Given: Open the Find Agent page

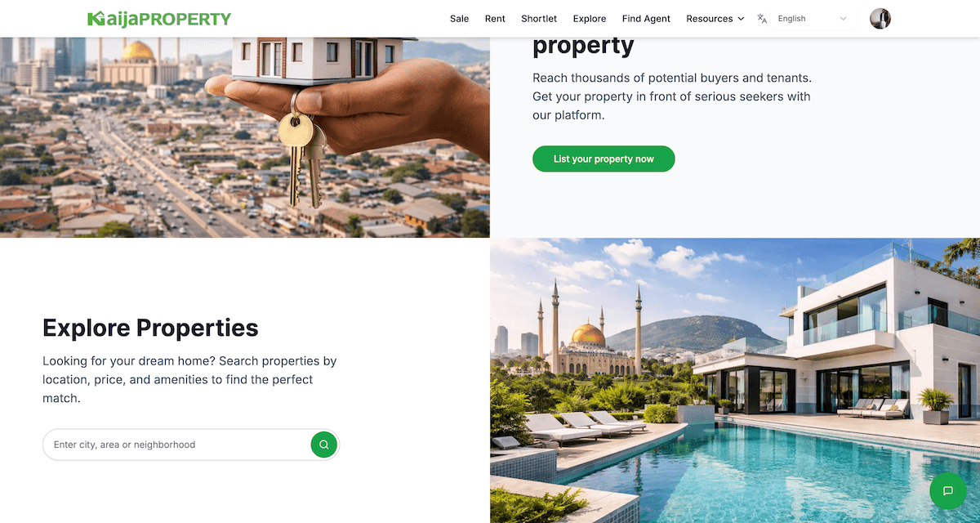Looking at the screenshot, I should pos(646,19).
